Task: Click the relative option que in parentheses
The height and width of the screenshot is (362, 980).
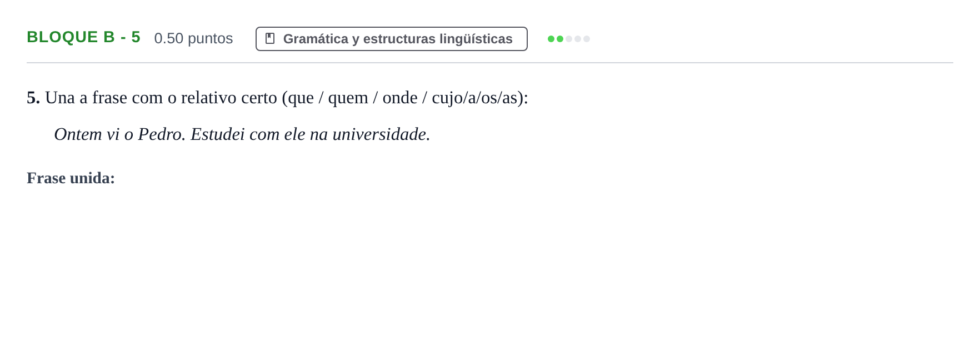Action: (301, 98)
